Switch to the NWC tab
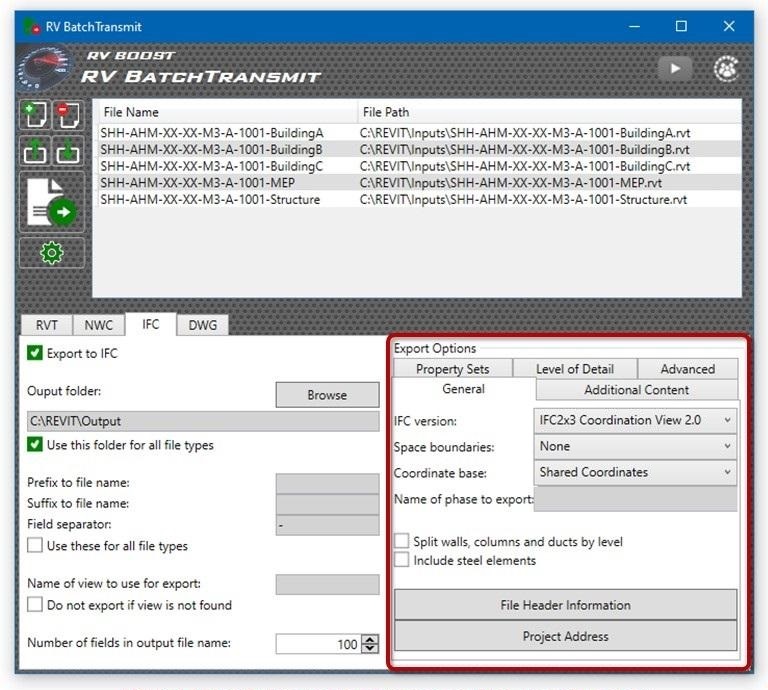Screen dimensions: 768x690 click(98, 325)
